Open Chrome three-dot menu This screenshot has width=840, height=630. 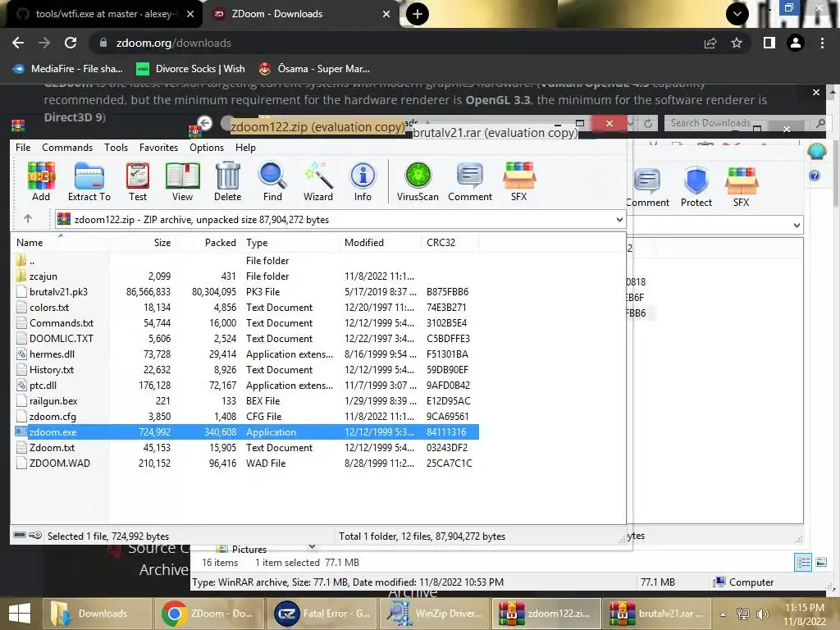coord(822,43)
